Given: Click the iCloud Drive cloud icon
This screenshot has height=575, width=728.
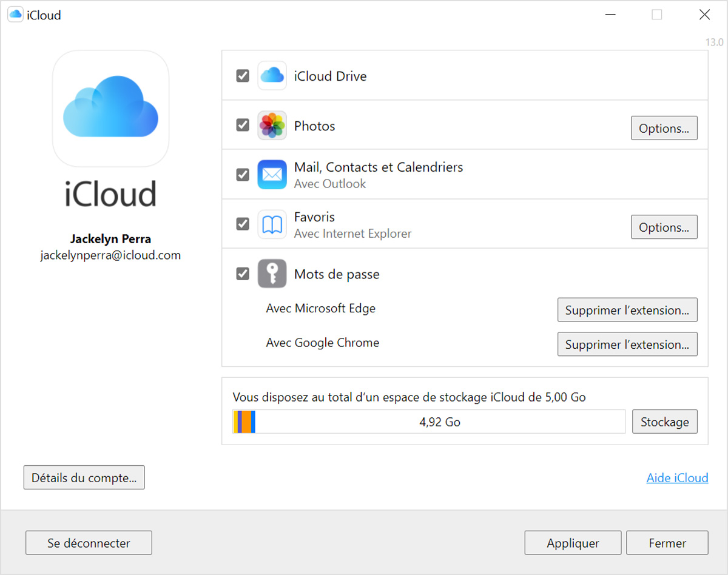Looking at the screenshot, I should pyautogui.click(x=272, y=76).
